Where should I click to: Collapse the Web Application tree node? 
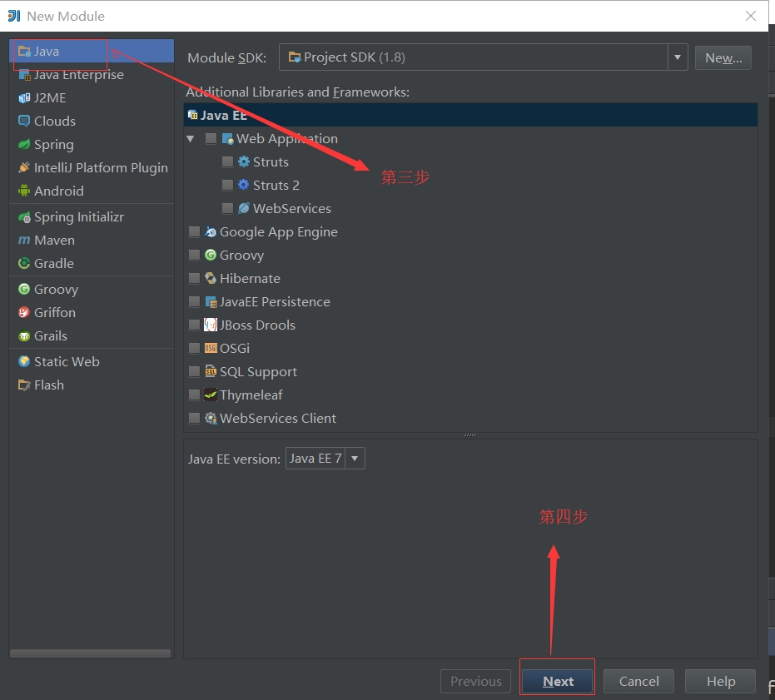(x=191, y=139)
